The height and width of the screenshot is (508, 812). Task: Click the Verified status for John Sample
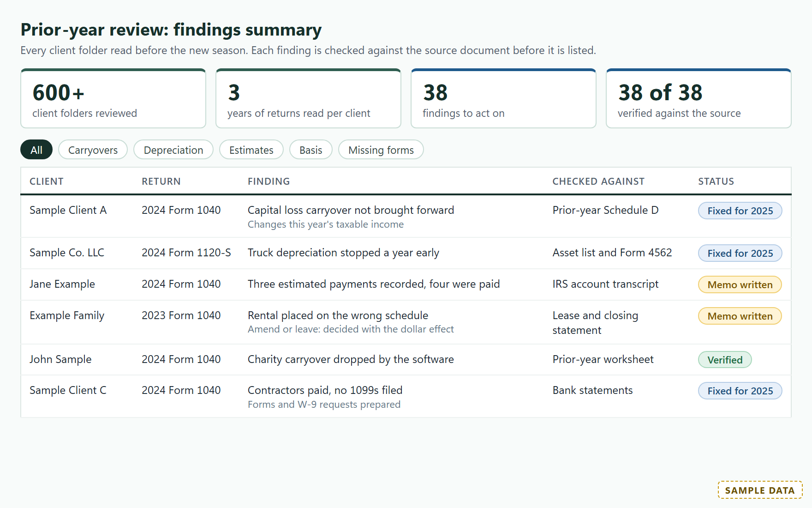(x=725, y=360)
